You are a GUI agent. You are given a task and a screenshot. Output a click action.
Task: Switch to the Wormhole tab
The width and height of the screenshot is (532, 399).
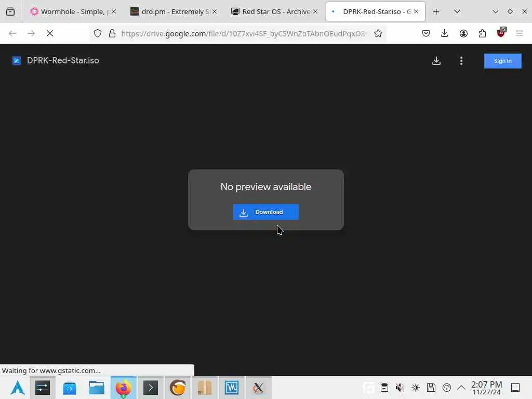[x=73, y=11]
